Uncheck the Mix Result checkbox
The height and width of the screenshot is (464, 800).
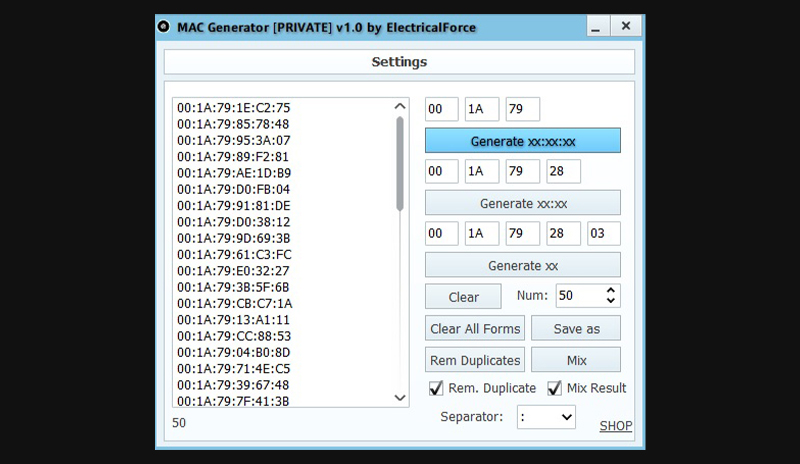tap(555, 388)
